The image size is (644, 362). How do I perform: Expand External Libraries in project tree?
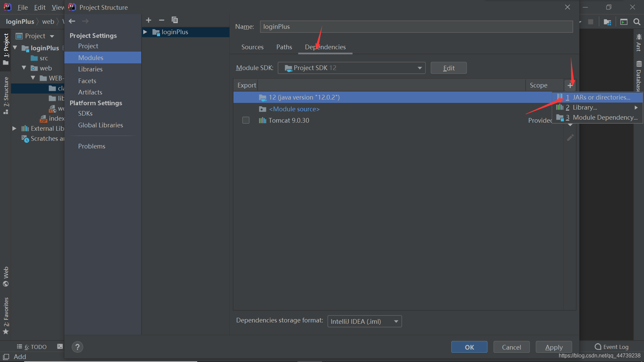click(x=14, y=128)
